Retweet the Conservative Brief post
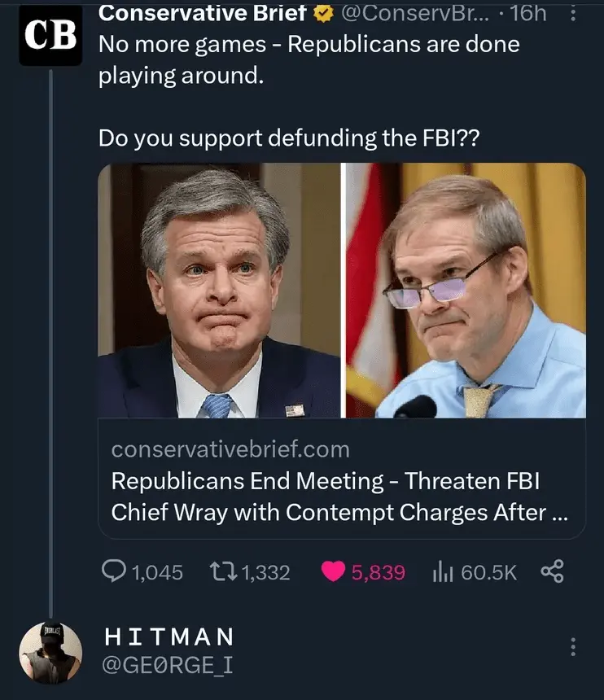The height and width of the screenshot is (700, 604). coord(225,572)
